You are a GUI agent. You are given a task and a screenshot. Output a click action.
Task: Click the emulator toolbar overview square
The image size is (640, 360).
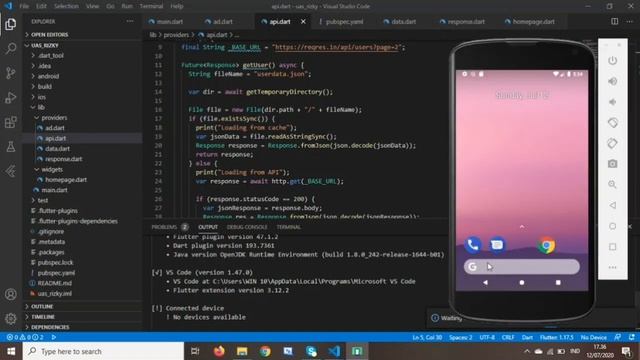(x=612, y=247)
